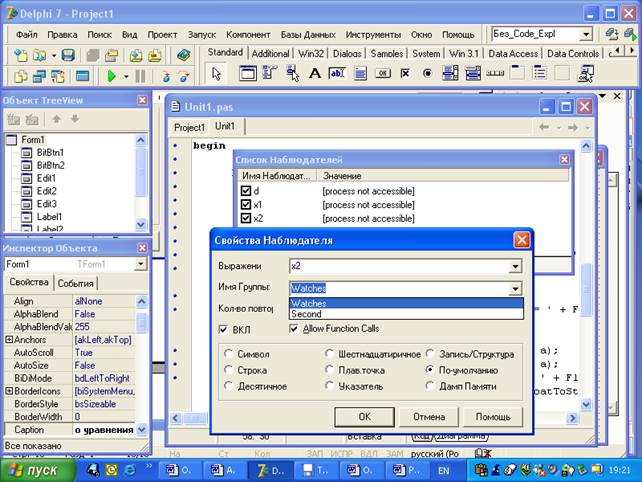Open the Без_Code_Expl desktop combo box

[x=586, y=34]
